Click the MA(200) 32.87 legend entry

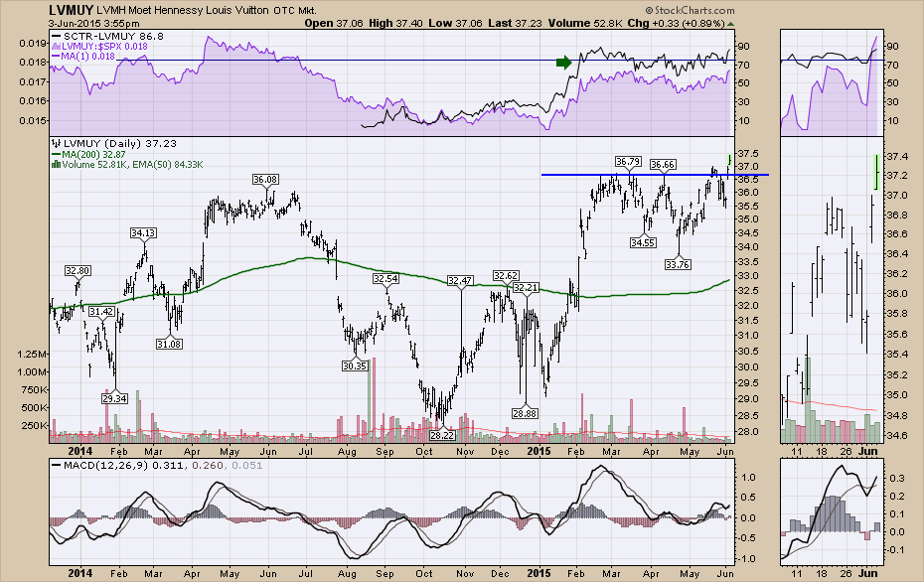pos(89,154)
